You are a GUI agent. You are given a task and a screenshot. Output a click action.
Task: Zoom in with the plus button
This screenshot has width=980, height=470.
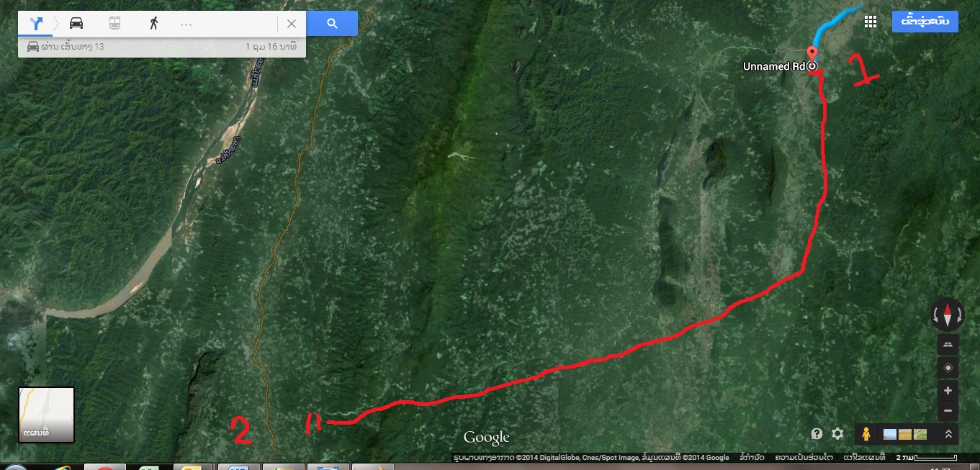pos(948,391)
